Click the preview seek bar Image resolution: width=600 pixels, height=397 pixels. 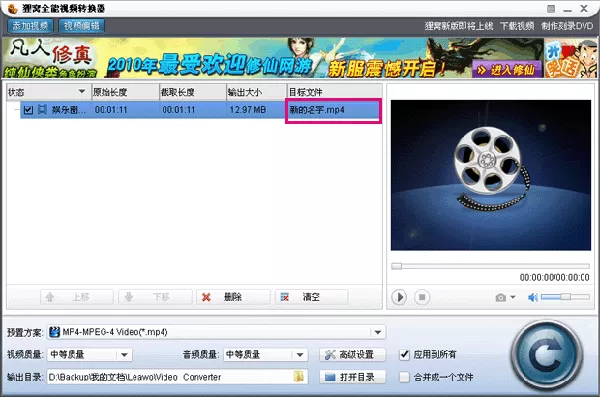[490, 266]
